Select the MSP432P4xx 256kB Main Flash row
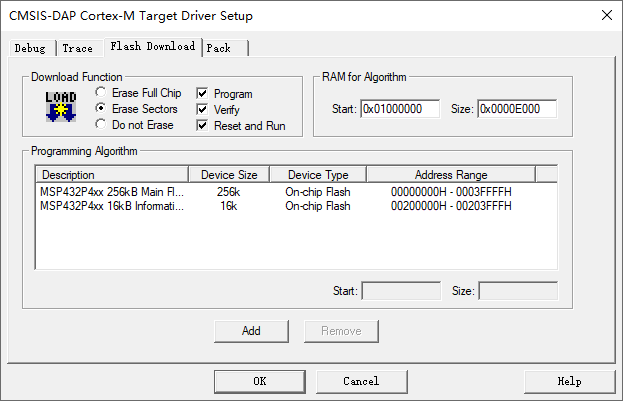Image resolution: width=623 pixels, height=401 pixels. click(x=296, y=192)
